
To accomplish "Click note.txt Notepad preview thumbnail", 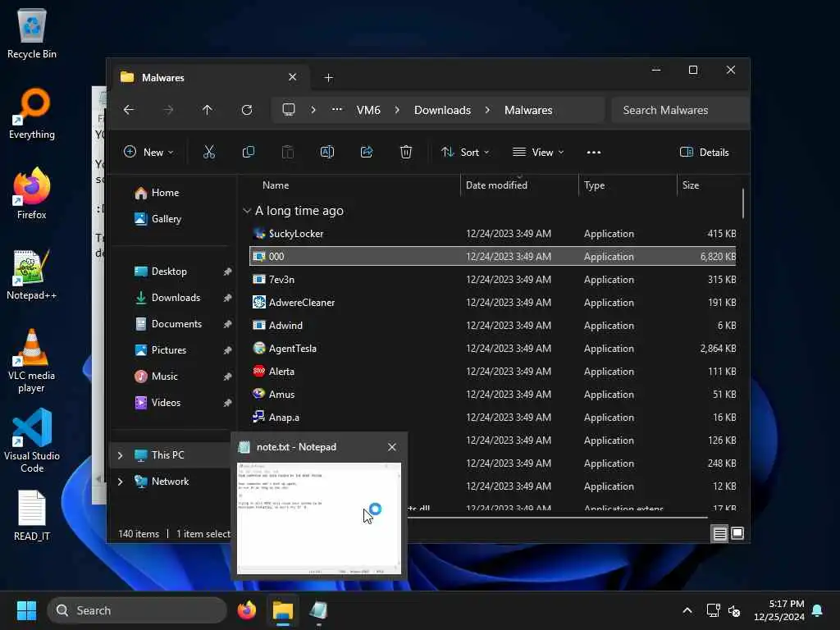I will [x=319, y=518].
